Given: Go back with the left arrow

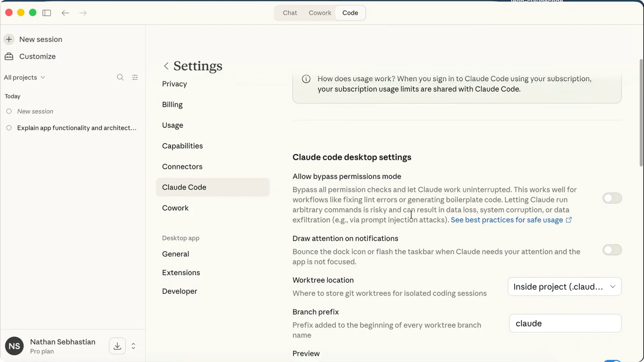Looking at the screenshot, I should tap(65, 13).
